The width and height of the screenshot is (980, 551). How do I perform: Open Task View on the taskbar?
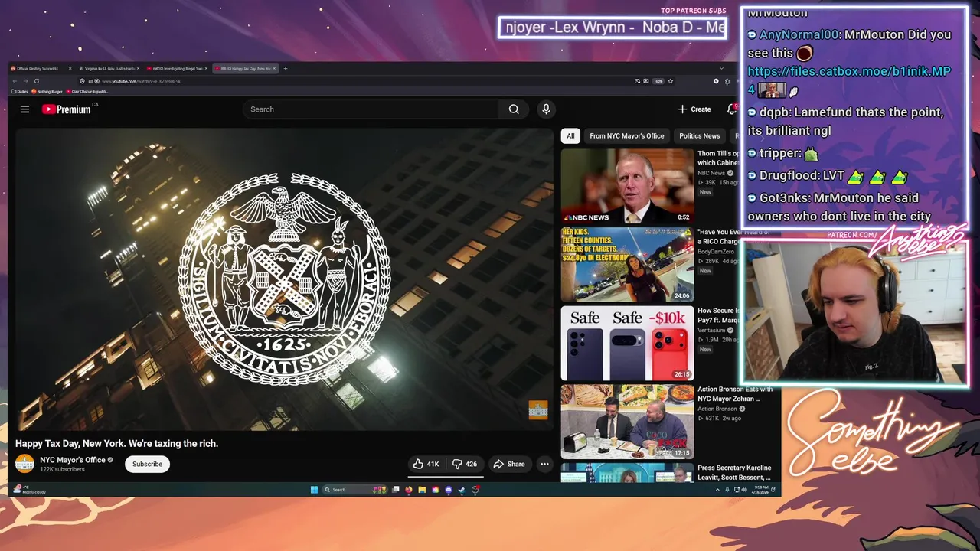396,490
